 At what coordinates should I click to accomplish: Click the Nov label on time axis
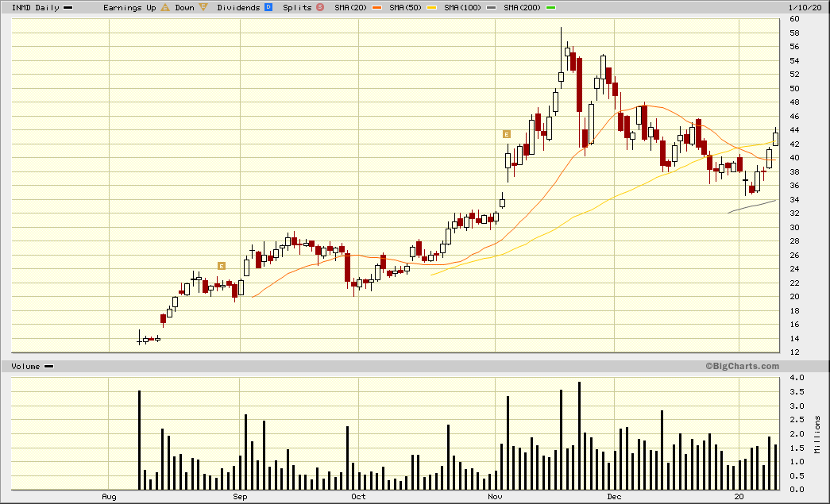coord(496,497)
